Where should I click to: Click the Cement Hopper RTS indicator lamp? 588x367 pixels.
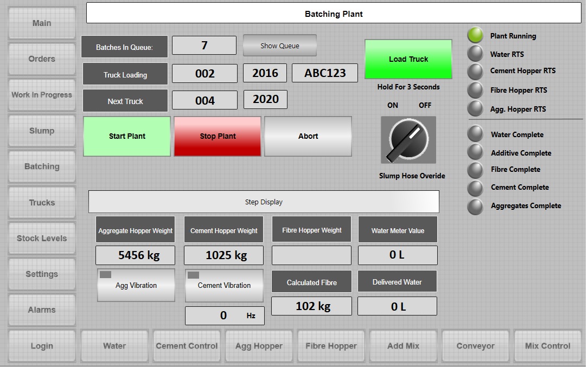(x=475, y=72)
